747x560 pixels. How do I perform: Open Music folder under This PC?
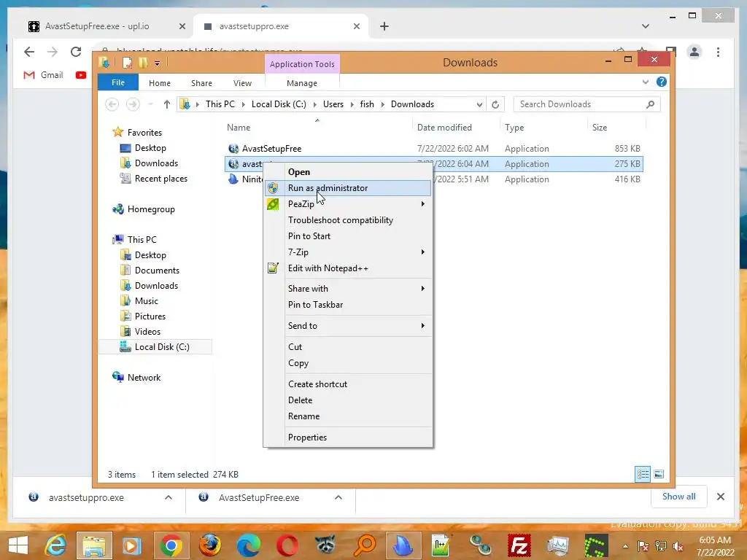tap(146, 301)
